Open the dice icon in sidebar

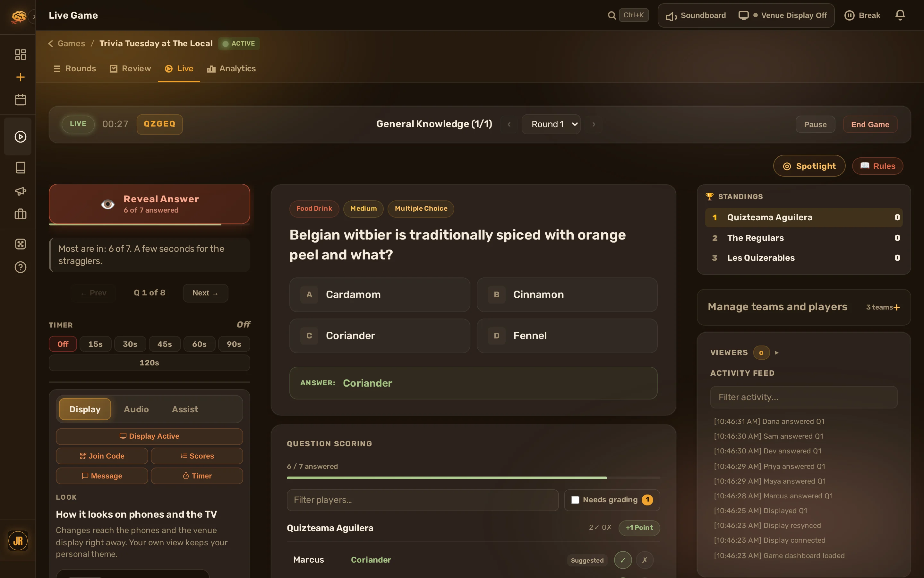click(x=20, y=244)
